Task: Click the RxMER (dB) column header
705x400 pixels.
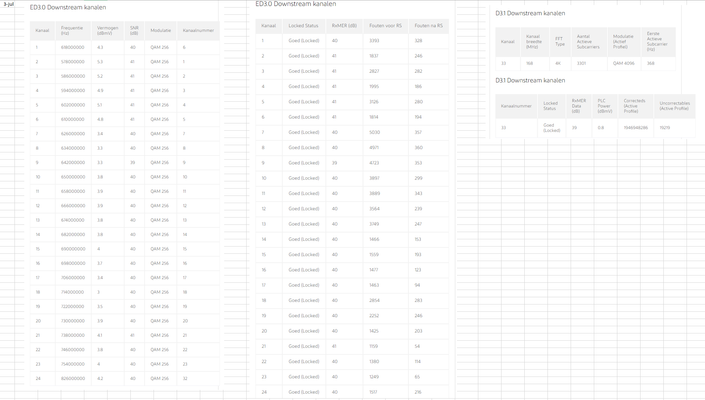Action: tap(344, 26)
